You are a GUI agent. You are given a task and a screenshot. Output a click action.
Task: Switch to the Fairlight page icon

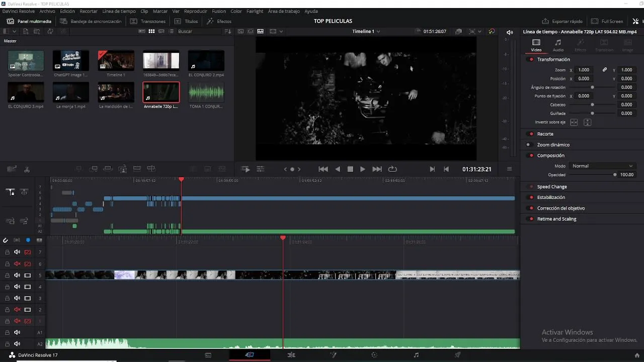pos(416,355)
